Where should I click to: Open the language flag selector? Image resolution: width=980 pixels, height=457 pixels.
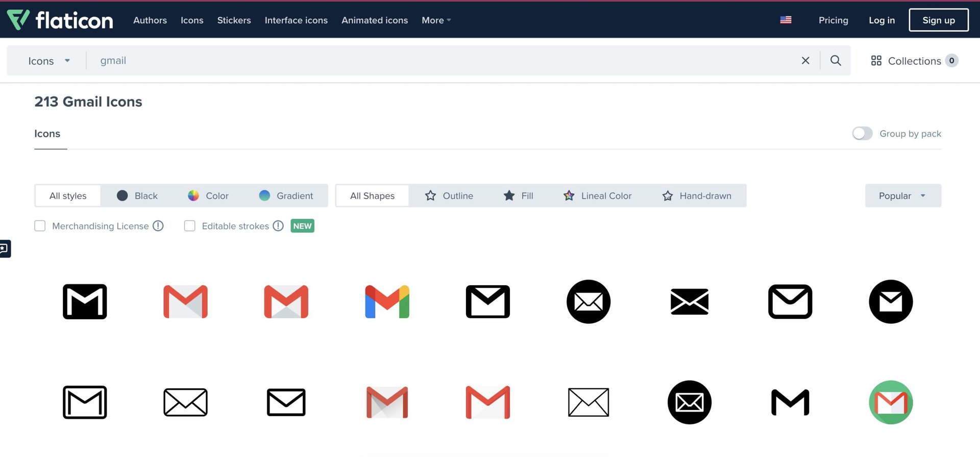[786, 20]
